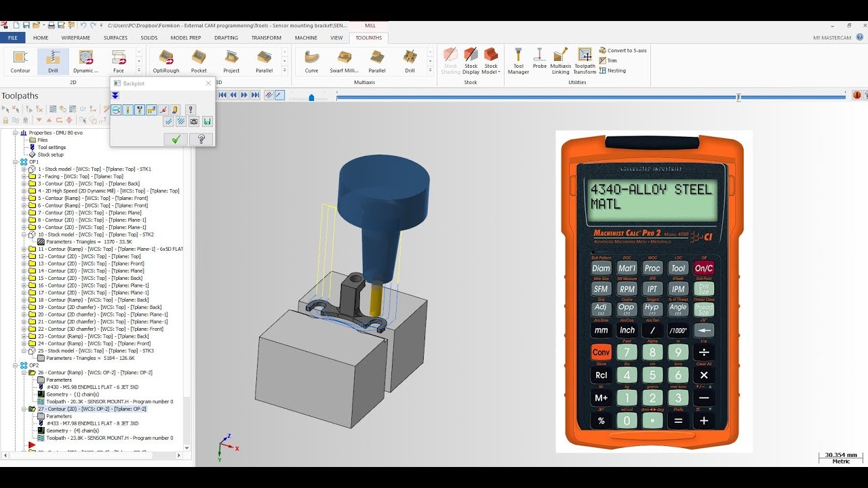This screenshot has height=488, width=868.
Task: Select Stock setup in tree
Action: click(x=50, y=155)
